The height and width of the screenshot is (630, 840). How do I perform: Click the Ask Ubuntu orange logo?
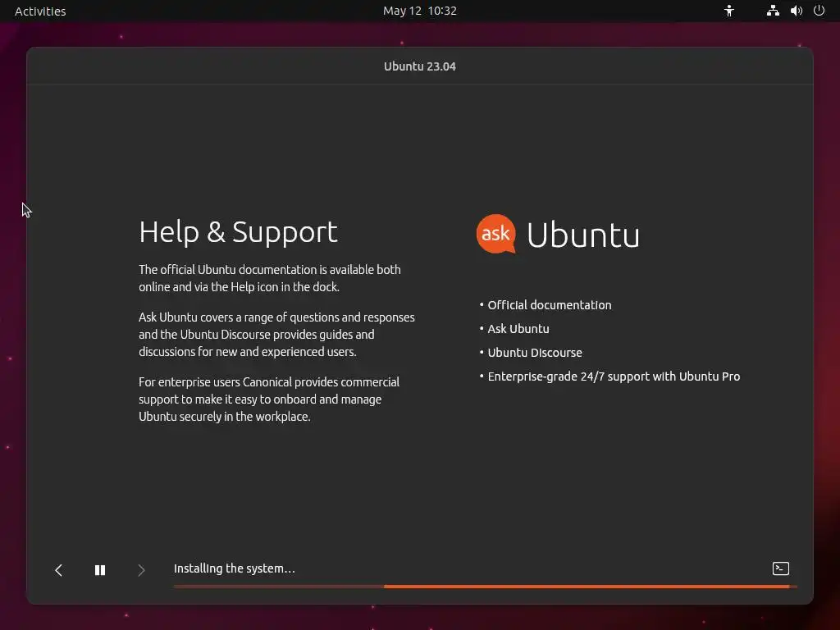pos(496,234)
